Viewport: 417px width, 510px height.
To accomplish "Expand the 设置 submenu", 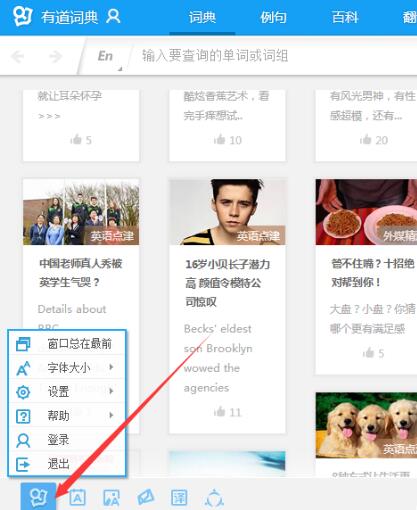I will (67, 391).
